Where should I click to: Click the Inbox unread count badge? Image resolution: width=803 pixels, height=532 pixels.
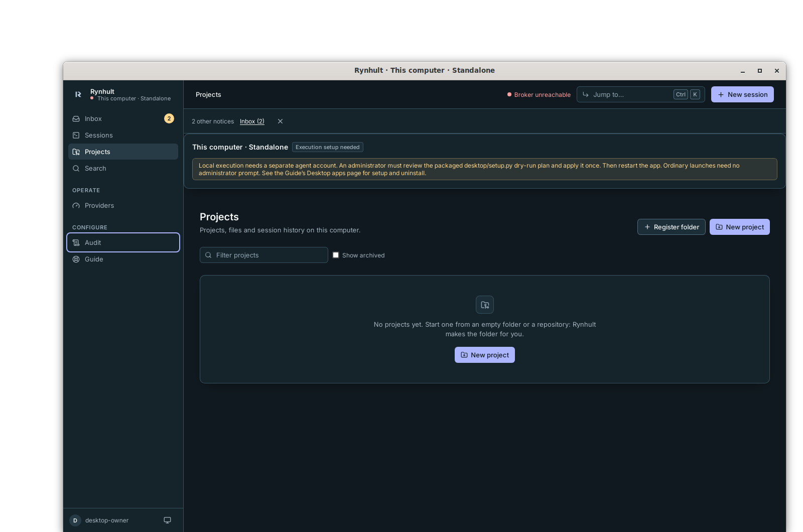(169, 118)
